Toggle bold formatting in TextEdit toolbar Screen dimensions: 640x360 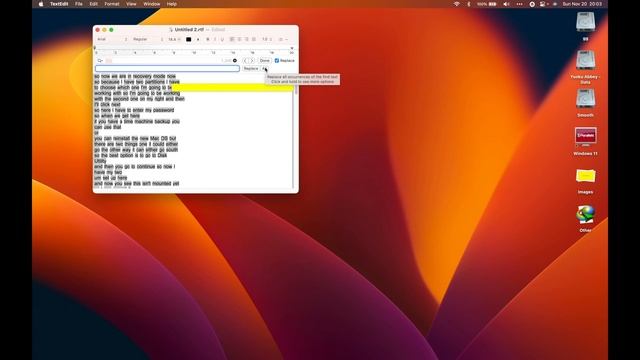point(208,39)
